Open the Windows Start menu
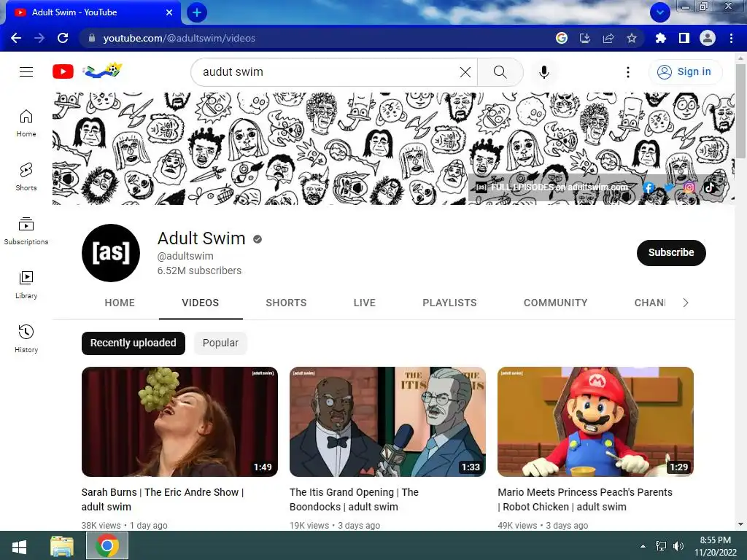 pos(19,545)
